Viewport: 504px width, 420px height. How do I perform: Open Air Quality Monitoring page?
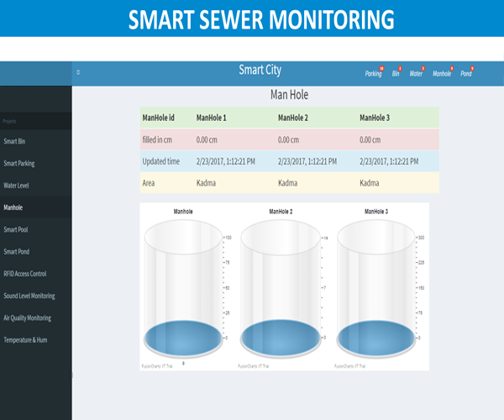27,318
